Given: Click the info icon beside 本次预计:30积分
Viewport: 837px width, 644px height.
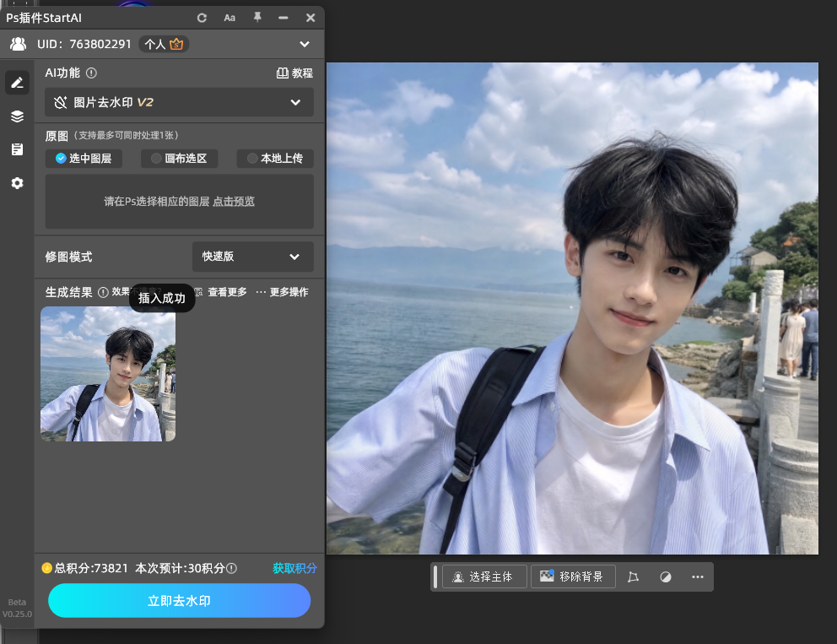Looking at the screenshot, I should pos(232,568).
